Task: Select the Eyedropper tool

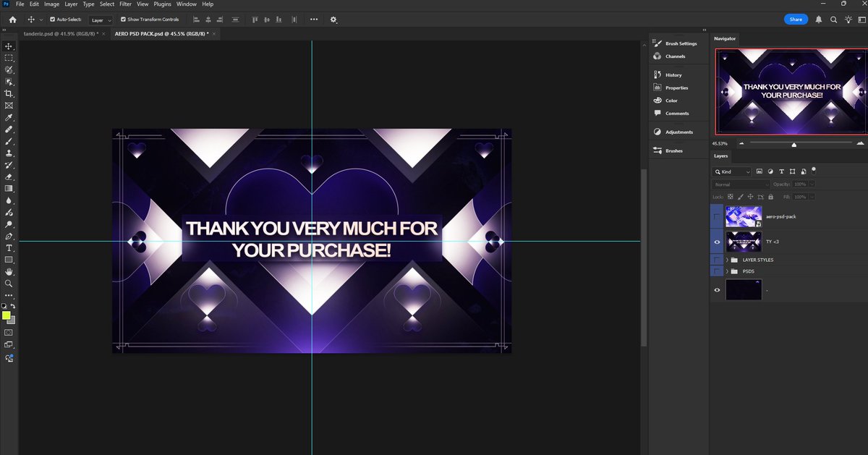Action: [x=9, y=117]
